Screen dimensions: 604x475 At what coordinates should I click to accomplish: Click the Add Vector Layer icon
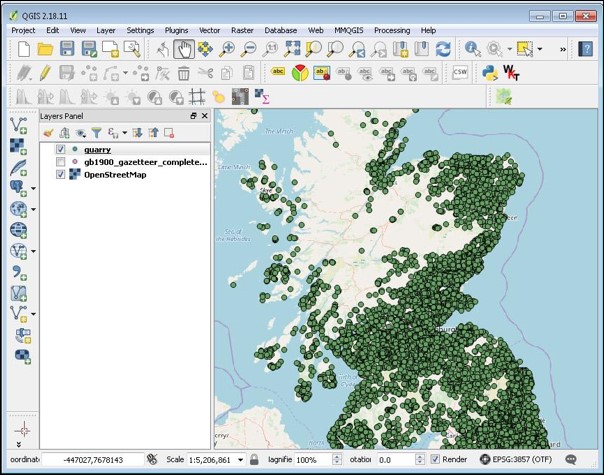point(18,125)
